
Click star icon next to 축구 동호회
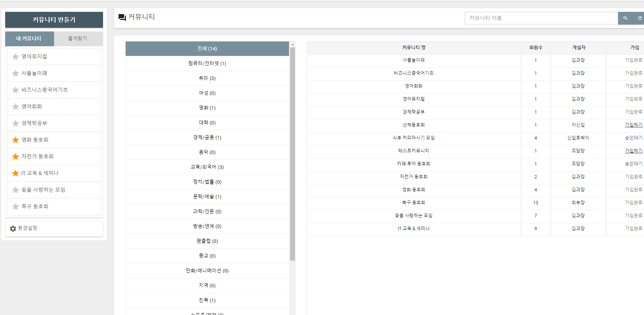(x=16, y=207)
